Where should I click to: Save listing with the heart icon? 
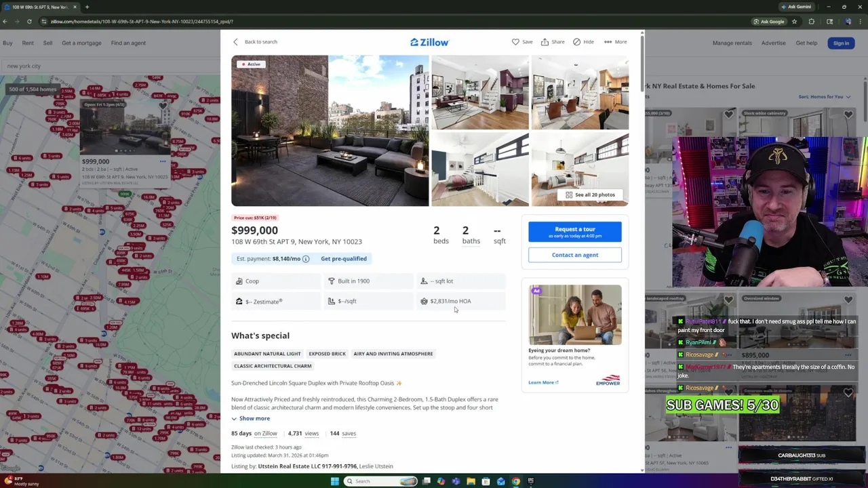tap(515, 42)
